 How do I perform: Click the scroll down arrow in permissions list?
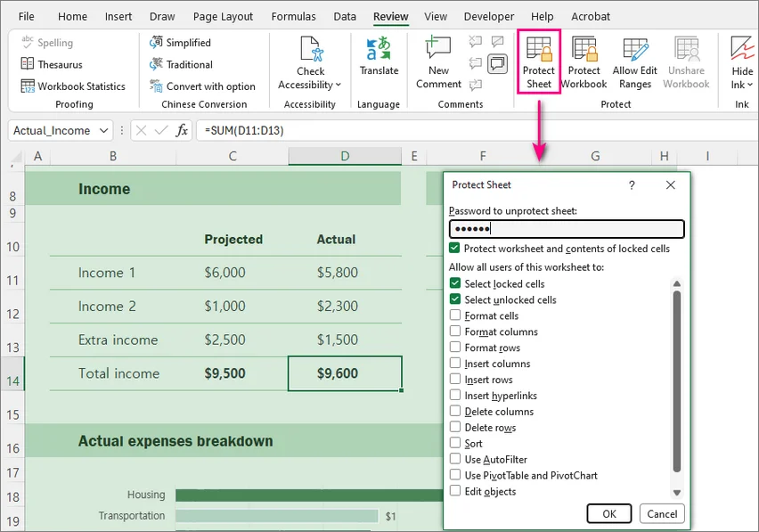point(677,492)
